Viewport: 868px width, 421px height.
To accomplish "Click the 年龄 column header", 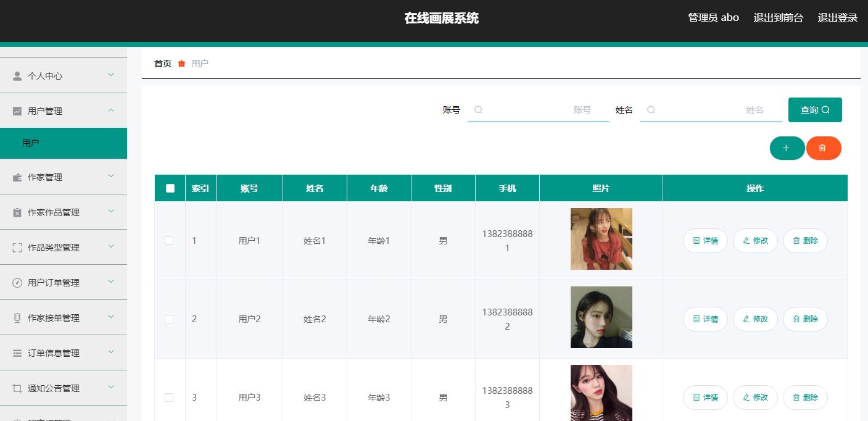I will point(379,188).
